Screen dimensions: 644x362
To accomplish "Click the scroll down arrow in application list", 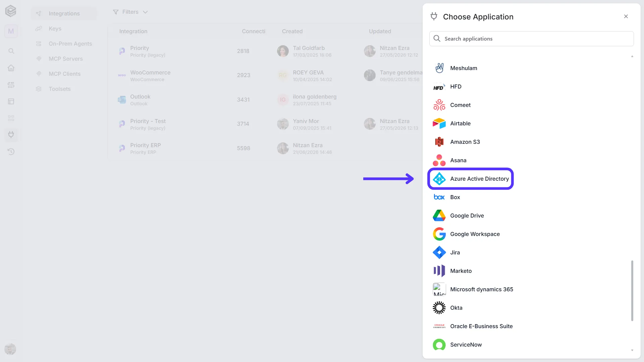I will pos(632,350).
